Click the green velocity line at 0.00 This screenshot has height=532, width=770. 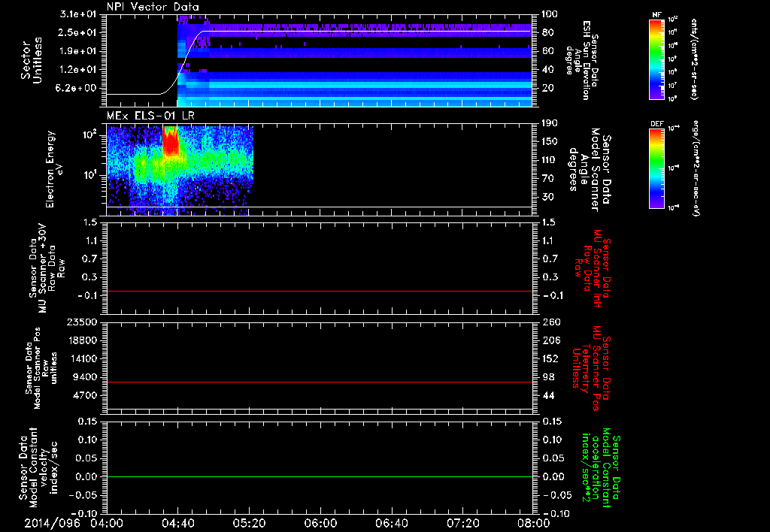(319, 476)
